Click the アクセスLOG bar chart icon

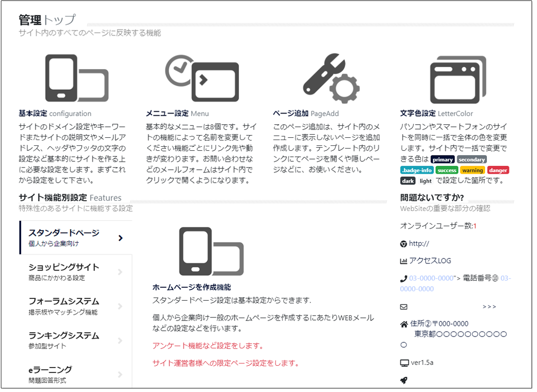pyautogui.click(x=404, y=261)
